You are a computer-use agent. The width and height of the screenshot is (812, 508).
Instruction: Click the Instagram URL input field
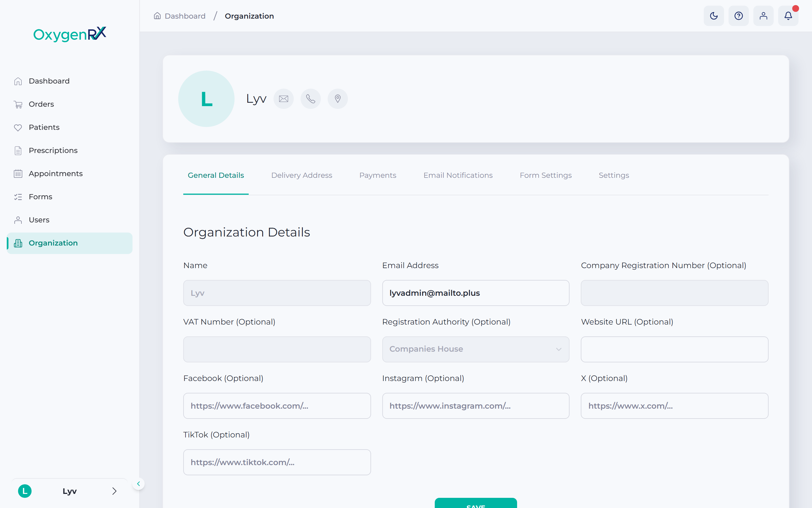tap(475, 406)
